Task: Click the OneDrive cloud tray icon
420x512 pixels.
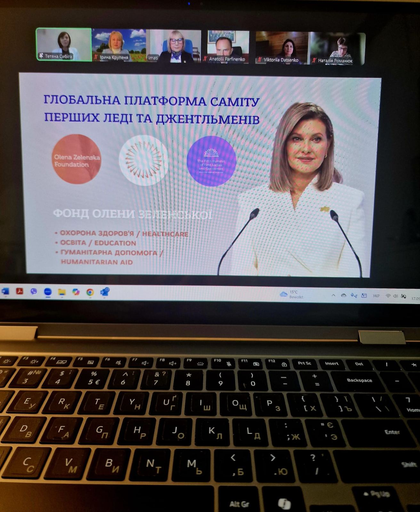Action: click(343, 295)
